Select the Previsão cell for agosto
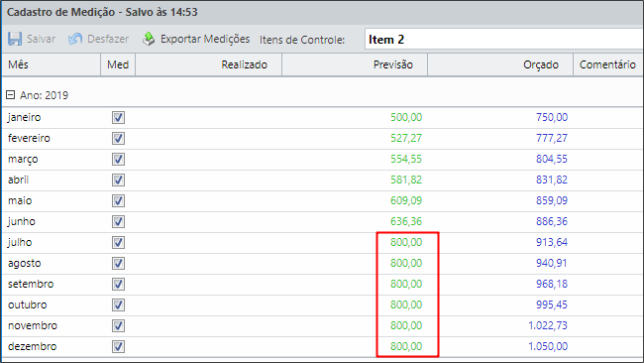Viewport: 644px width, 363px height. (x=355, y=264)
